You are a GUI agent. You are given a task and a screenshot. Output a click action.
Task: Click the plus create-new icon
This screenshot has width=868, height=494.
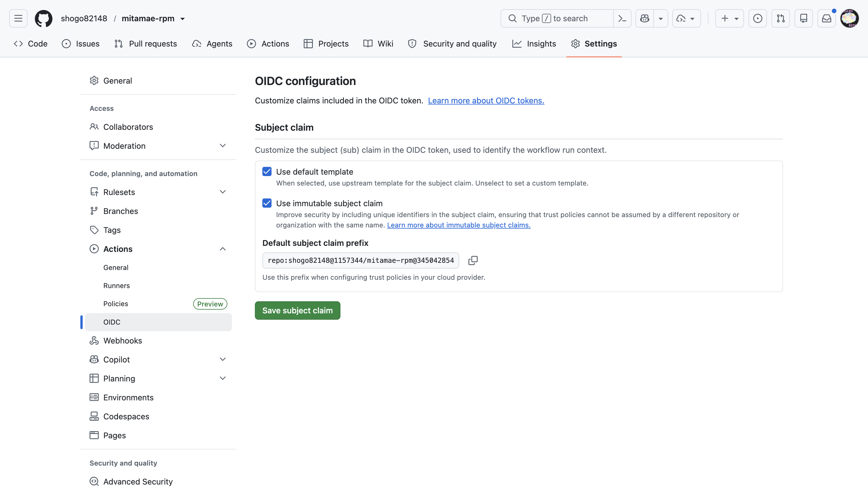[724, 18]
